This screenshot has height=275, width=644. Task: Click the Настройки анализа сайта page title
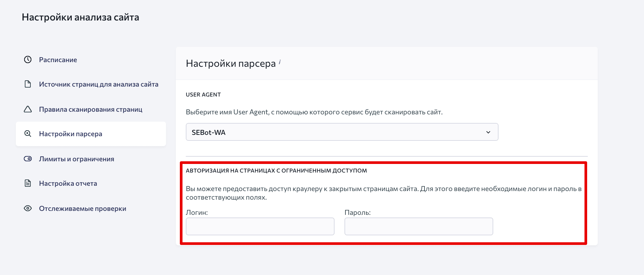(80, 17)
